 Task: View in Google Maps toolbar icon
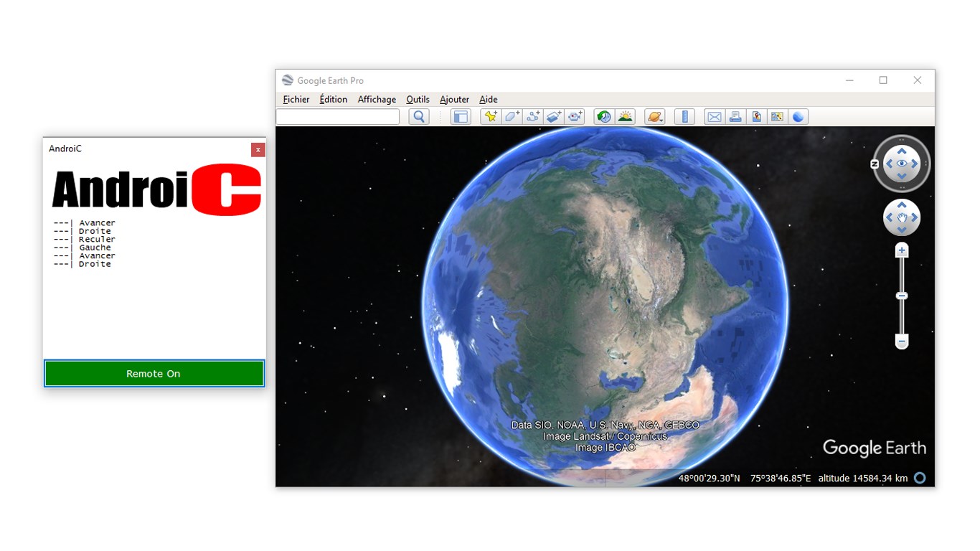tap(777, 116)
